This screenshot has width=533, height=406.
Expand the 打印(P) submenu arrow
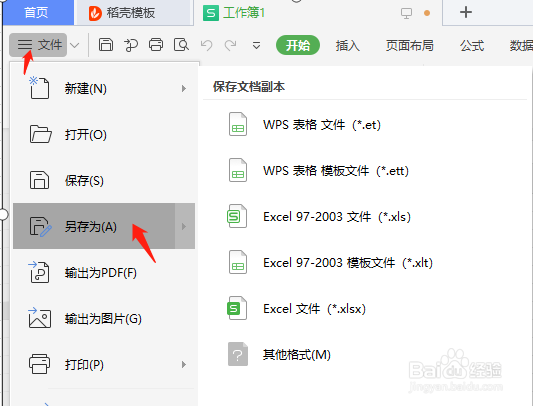point(184,365)
